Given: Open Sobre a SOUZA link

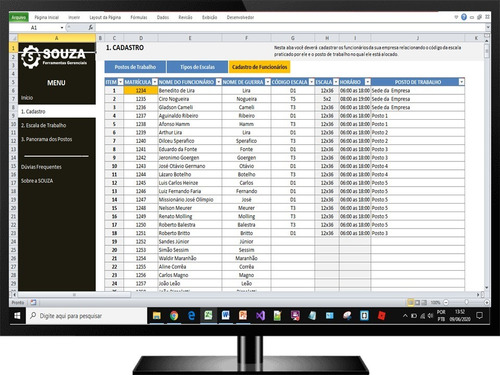Looking at the screenshot, I should (x=37, y=181).
